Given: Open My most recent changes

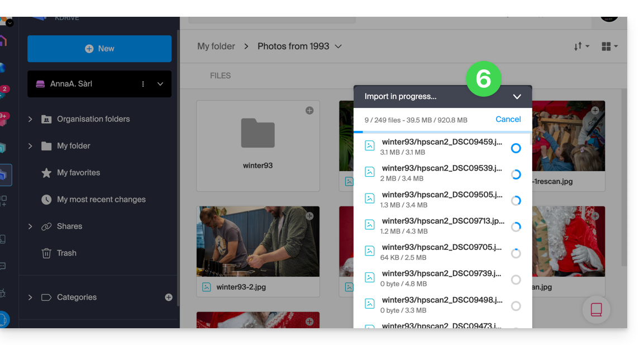Looking at the screenshot, I should click(101, 200).
